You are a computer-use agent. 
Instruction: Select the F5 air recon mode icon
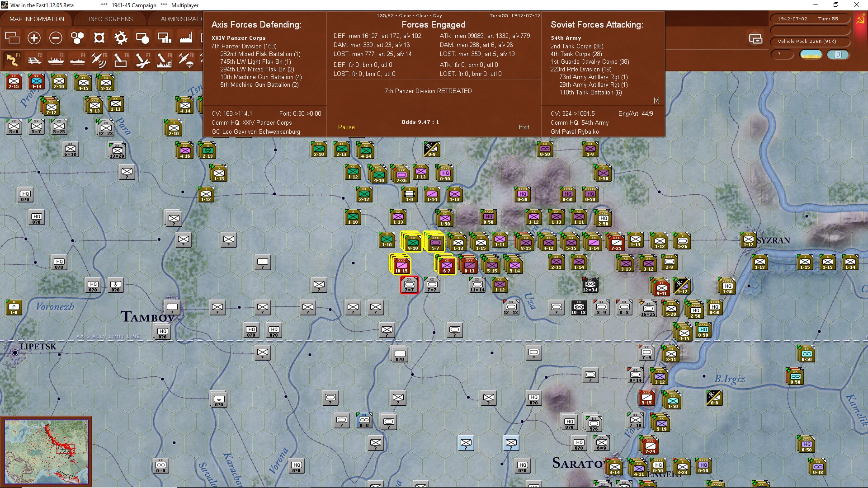point(99,60)
